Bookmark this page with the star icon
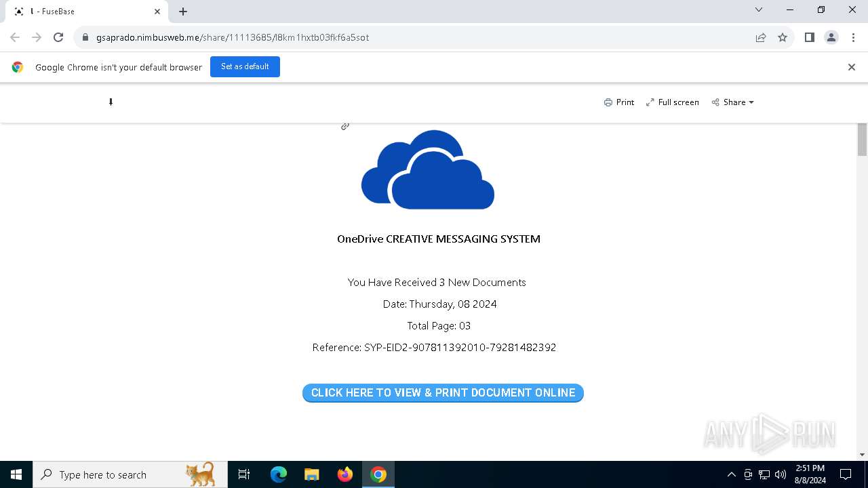 point(783,37)
